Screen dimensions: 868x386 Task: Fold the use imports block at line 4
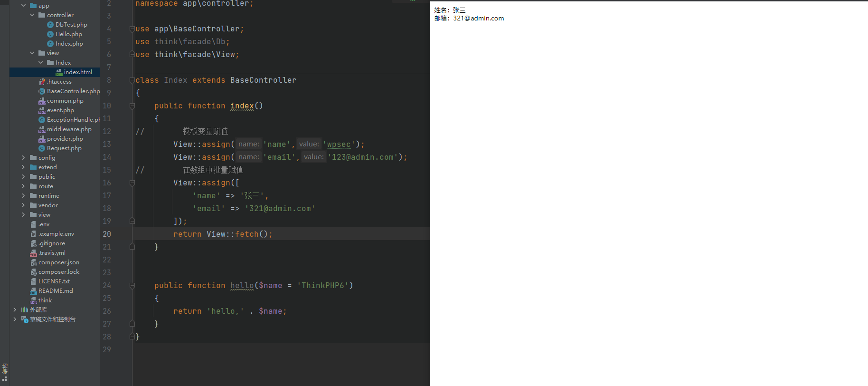[132, 29]
